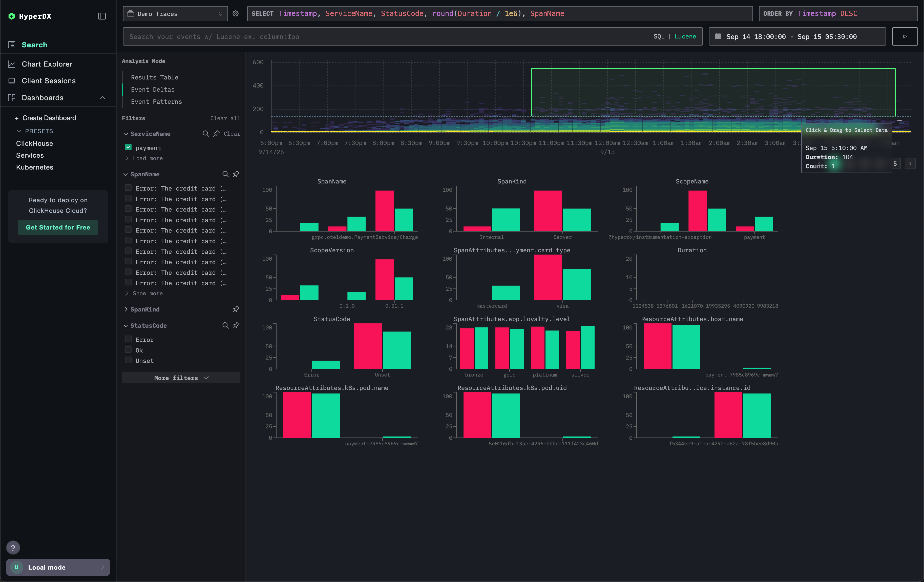Pin the SpanName filter
This screenshot has width=924, height=582.
point(236,174)
